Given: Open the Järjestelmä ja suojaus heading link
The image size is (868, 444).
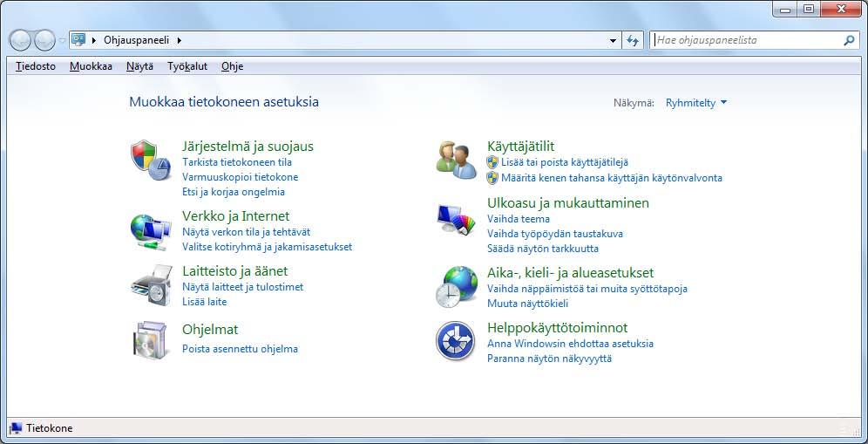Looking at the screenshot, I should 248,147.
